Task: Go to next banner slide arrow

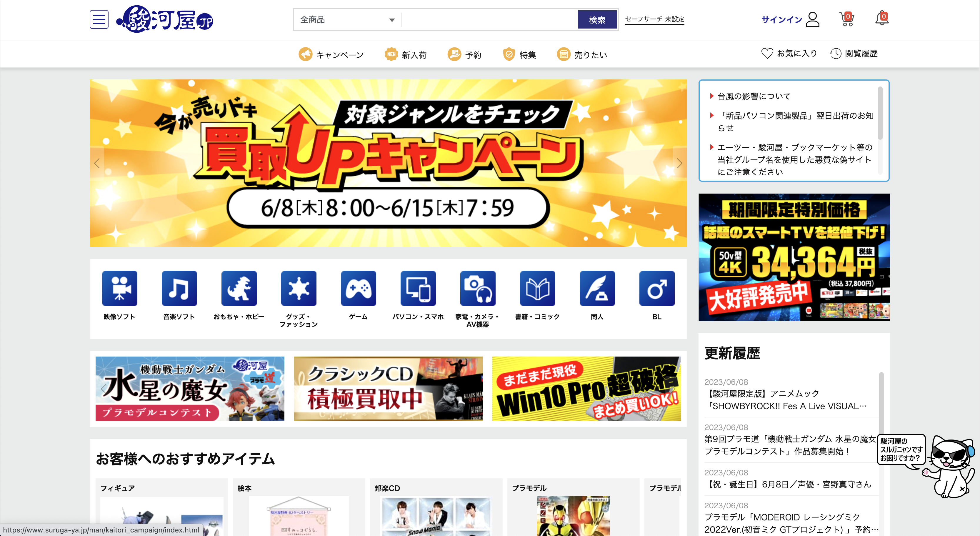Action: coord(679,163)
